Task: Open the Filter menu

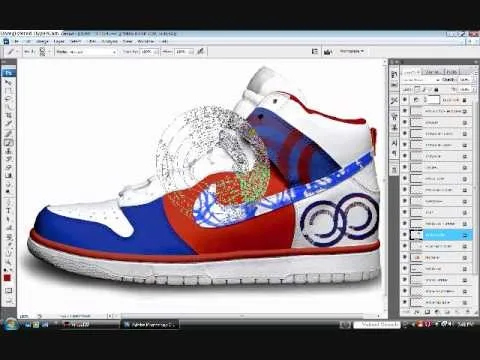Action: [92, 41]
